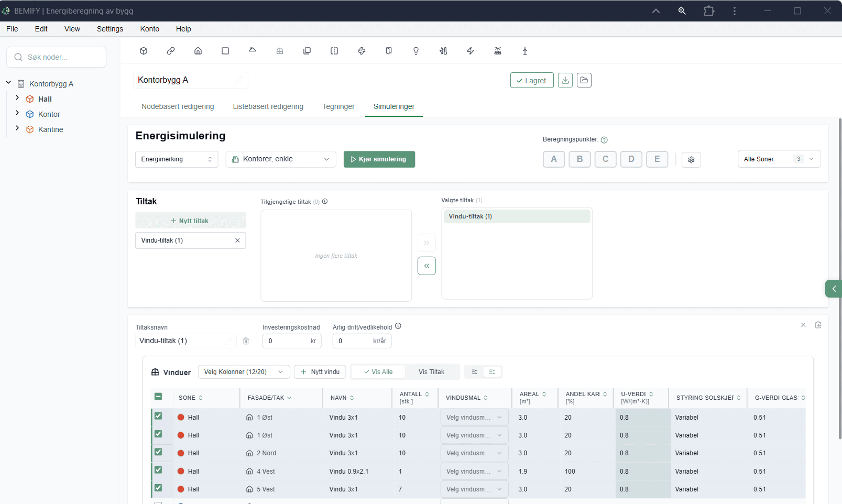Switch to the Tegninger tab
The width and height of the screenshot is (842, 504).
(338, 106)
